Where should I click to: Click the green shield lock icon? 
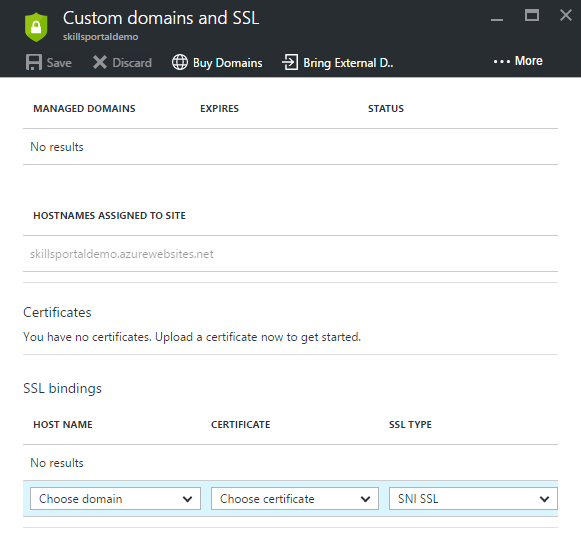pos(36,27)
